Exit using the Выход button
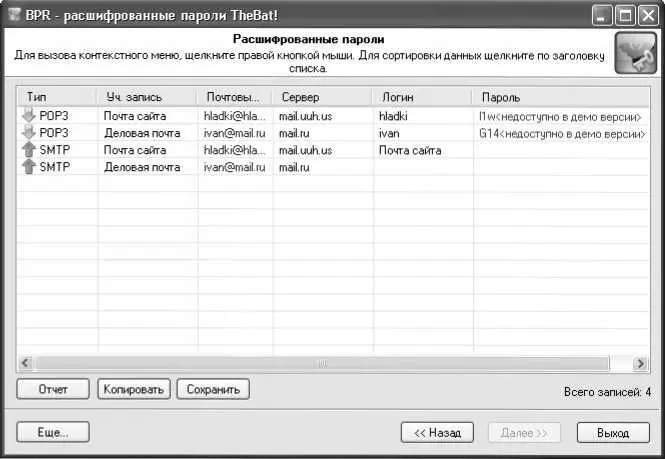The height and width of the screenshot is (459, 665). pyautogui.click(x=613, y=433)
